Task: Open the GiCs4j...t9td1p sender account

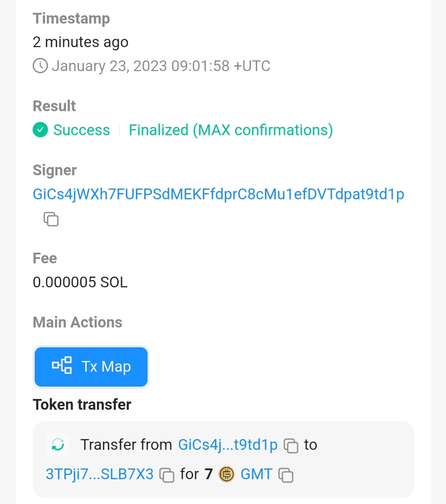Action: (x=228, y=445)
